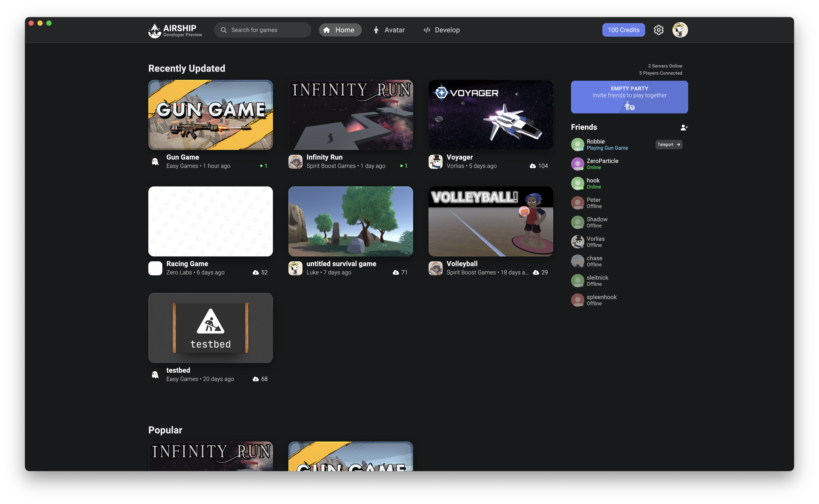Click Vorlias developer icon under Voyager
Viewport: 819px width, 504px height.
(435, 162)
